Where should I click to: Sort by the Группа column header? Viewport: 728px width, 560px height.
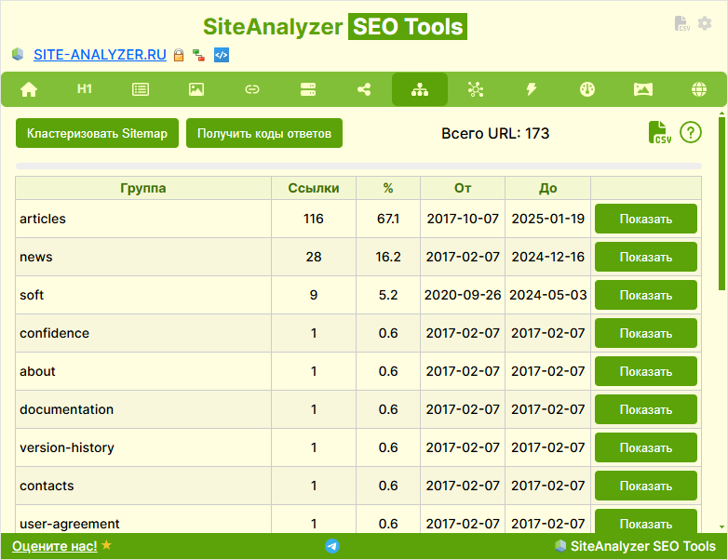pyautogui.click(x=143, y=188)
